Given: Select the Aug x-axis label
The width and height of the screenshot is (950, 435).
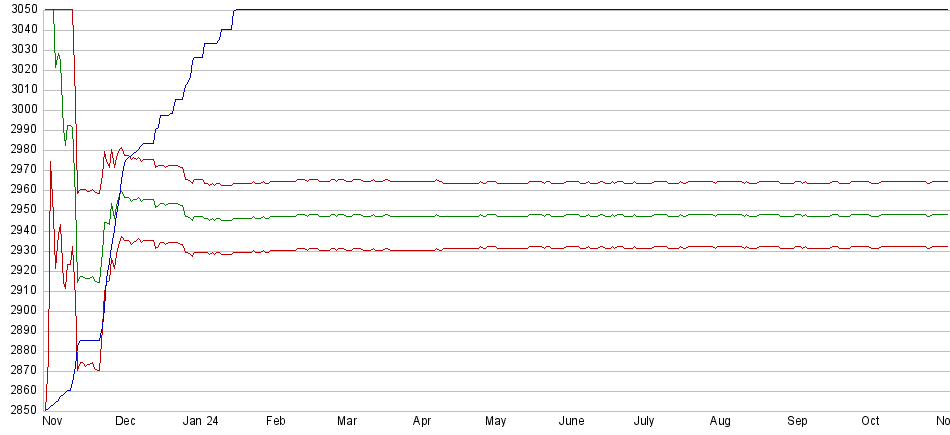Looking at the screenshot, I should click(721, 422).
